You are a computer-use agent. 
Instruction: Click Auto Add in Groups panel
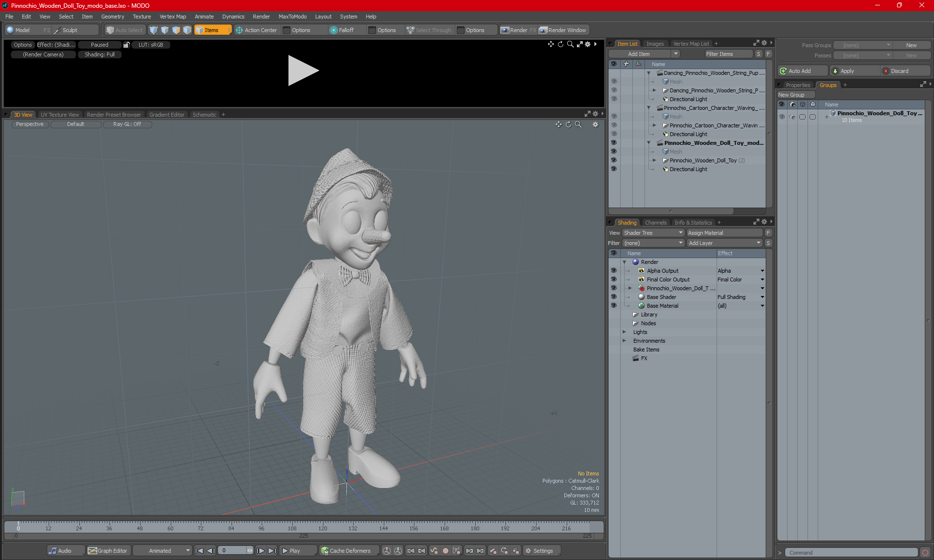(802, 71)
